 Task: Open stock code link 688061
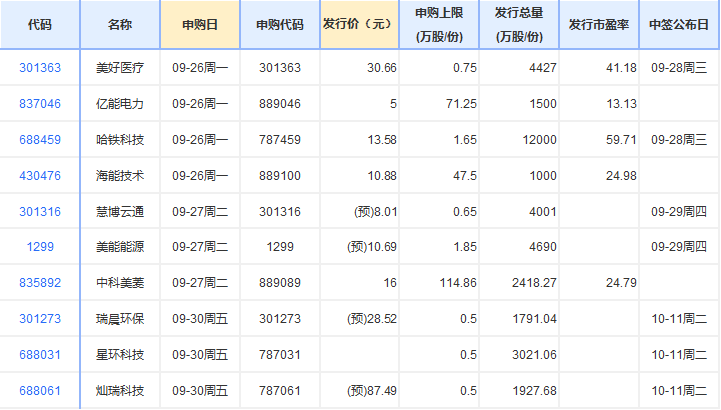[40, 390]
